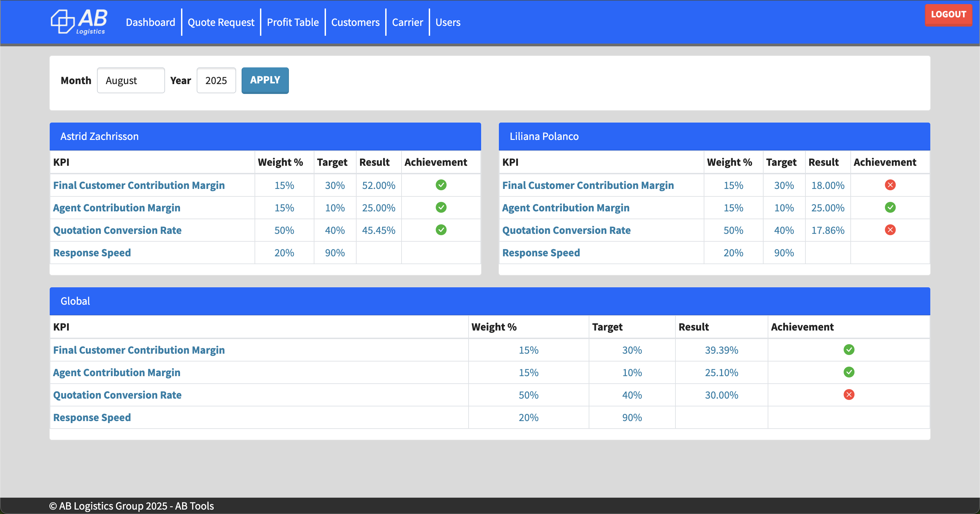Open Global Quotation Conversion Rate link
This screenshot has height=514, width=980.
point(117,395)
